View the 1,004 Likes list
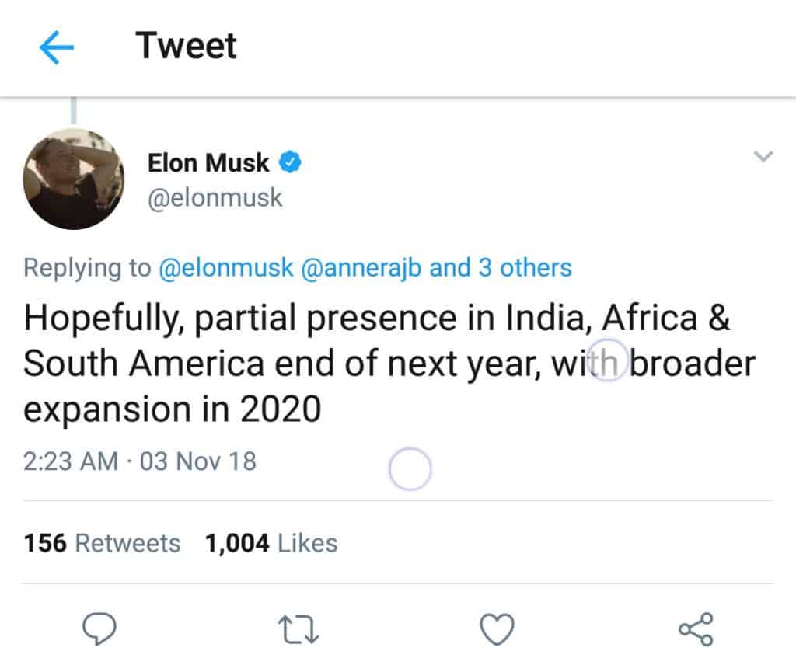Image resolution: width=796 pixels, height=672 pixels. 271,543
